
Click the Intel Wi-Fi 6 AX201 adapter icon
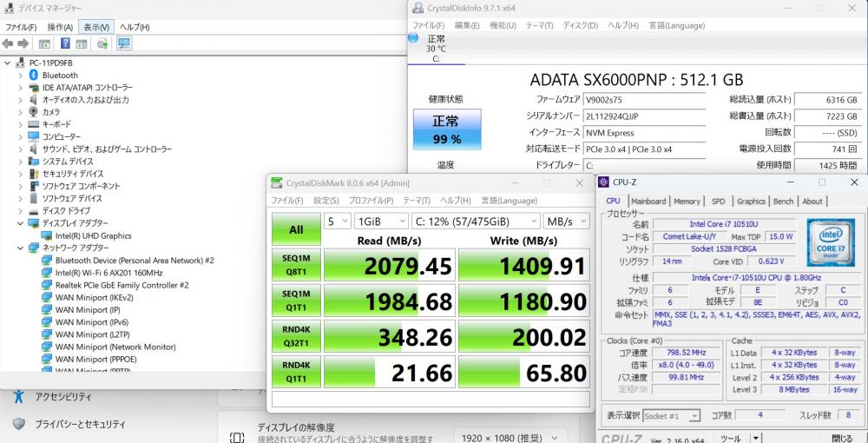(x=47, y=273)
